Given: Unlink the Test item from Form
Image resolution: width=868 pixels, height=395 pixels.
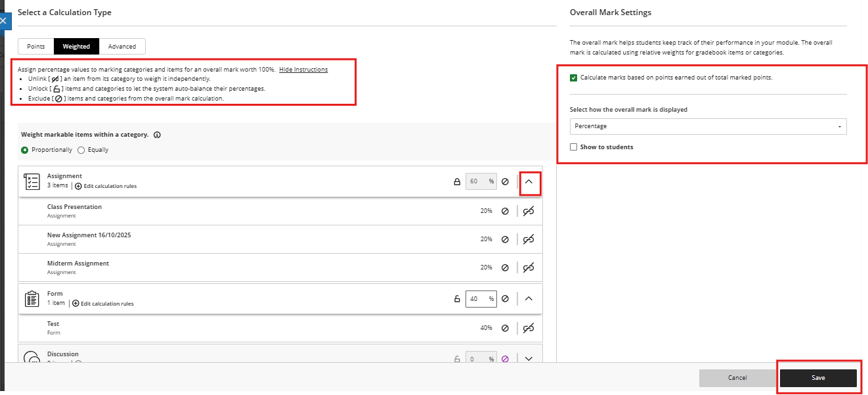Looking at the screenshot, I should pyautogui.click(x=529, y=328).
